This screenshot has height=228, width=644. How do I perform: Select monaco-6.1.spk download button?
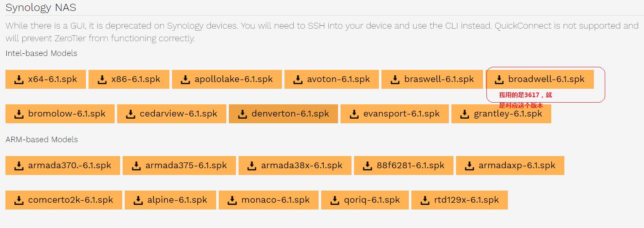(268, 200)
